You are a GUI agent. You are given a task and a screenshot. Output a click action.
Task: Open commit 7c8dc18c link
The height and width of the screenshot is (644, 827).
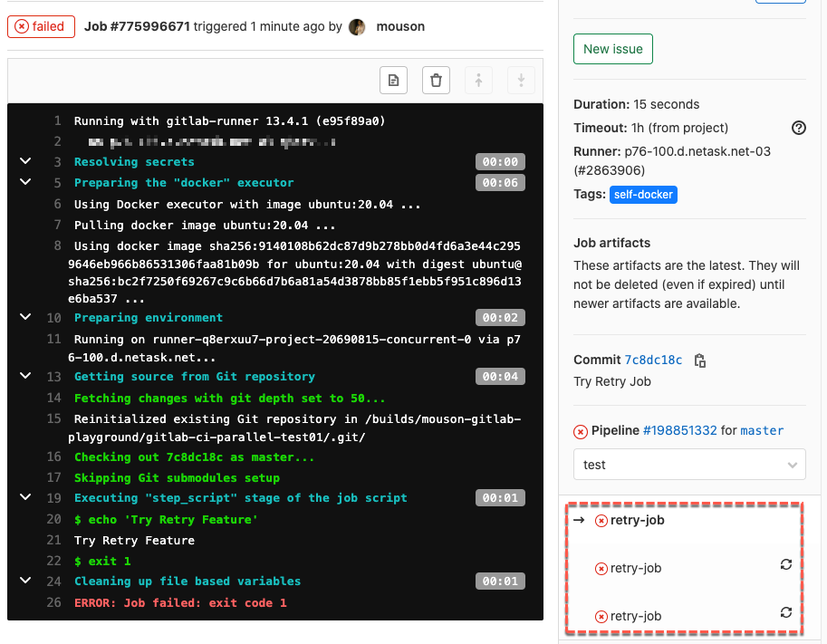[653, 360]
